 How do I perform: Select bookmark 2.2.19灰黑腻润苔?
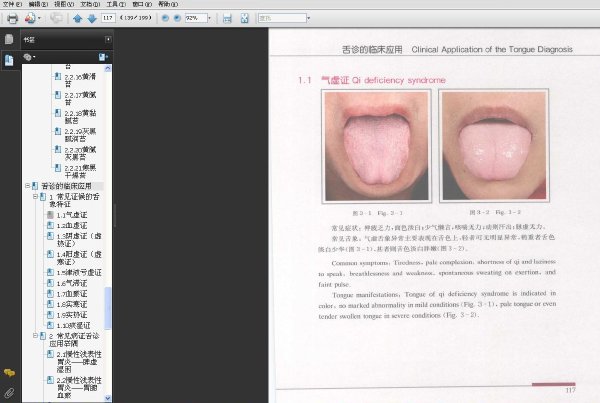tap(80, 135)
